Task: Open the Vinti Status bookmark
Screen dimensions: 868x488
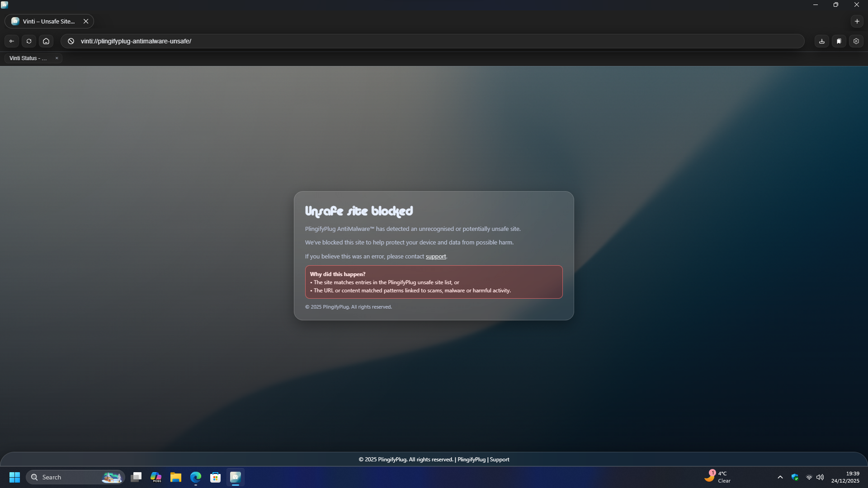Action: tap(28, 58)
